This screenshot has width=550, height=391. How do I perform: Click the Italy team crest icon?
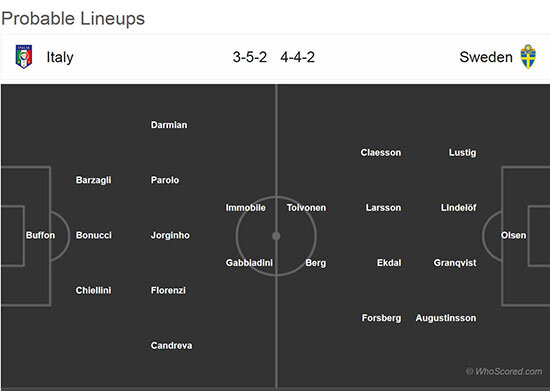pos(24,57)
